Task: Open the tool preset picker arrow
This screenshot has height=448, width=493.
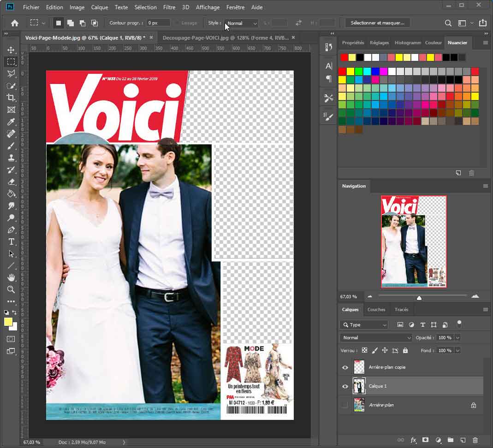Action: click(x=43, y=23)
